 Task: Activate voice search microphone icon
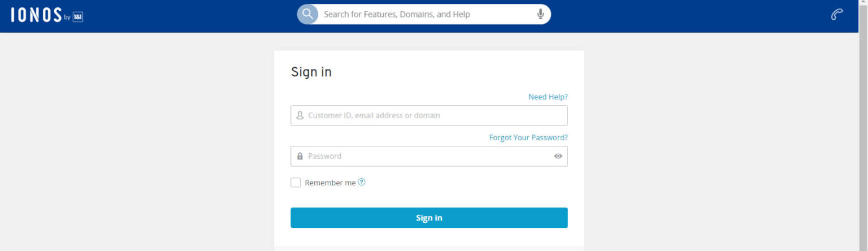540,14
